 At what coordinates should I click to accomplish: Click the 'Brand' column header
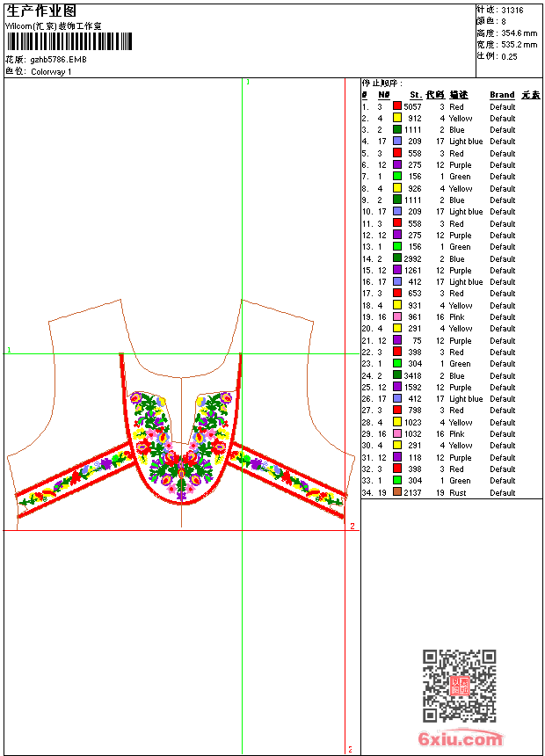click(x=502, y=95)
